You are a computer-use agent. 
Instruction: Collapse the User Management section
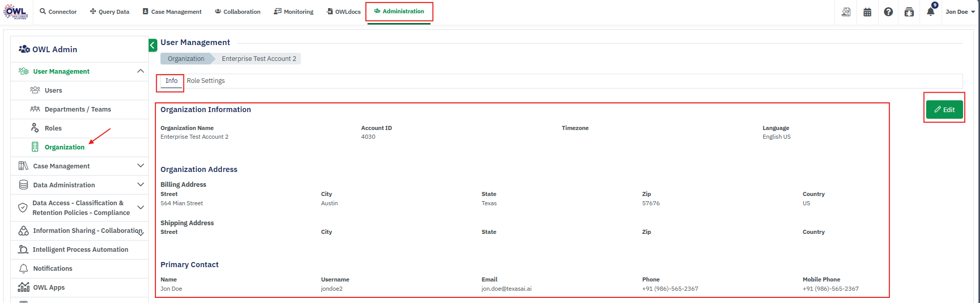(140, 71)
